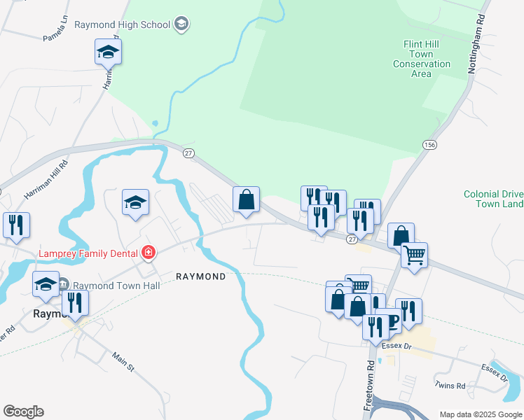This screenshot has height=420, width=524.
Task: Select the restaurant marker near Raymond Town Hall
Action: click(x=75, y=304)
